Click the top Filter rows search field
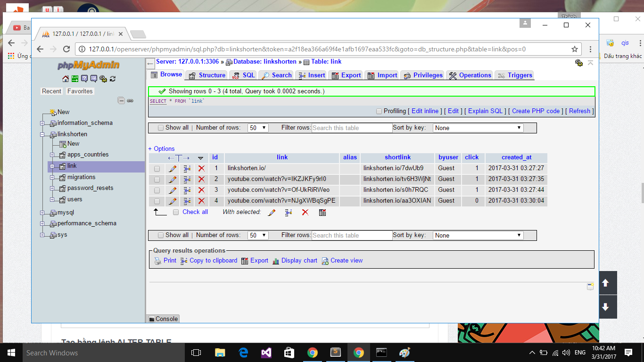This screenshot has width=644, height=362. [352, 128]
